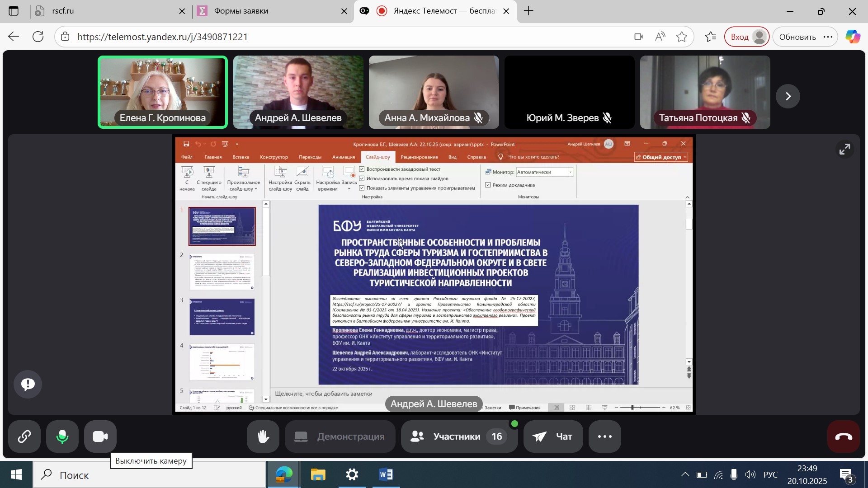Open the three-dots more options menu
The width and height of the screenshot is (868, 488).
pyautogui.click(x=604, y=436)
